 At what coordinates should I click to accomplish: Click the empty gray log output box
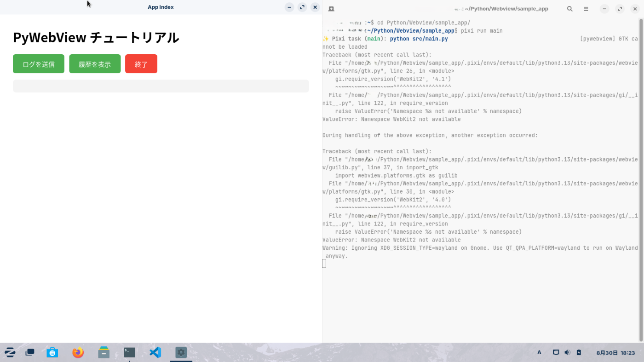(x=161, y=86)
